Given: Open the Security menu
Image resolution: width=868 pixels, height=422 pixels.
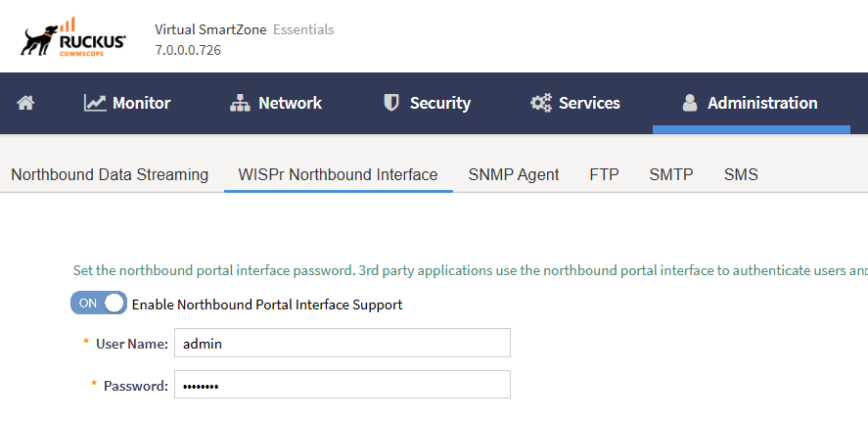Looking at the screenshot, I should [427, 103].
